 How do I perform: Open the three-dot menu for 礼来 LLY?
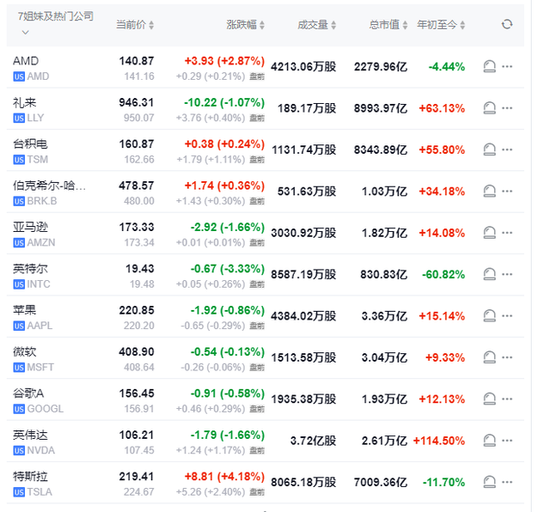[x=507, y=108]
